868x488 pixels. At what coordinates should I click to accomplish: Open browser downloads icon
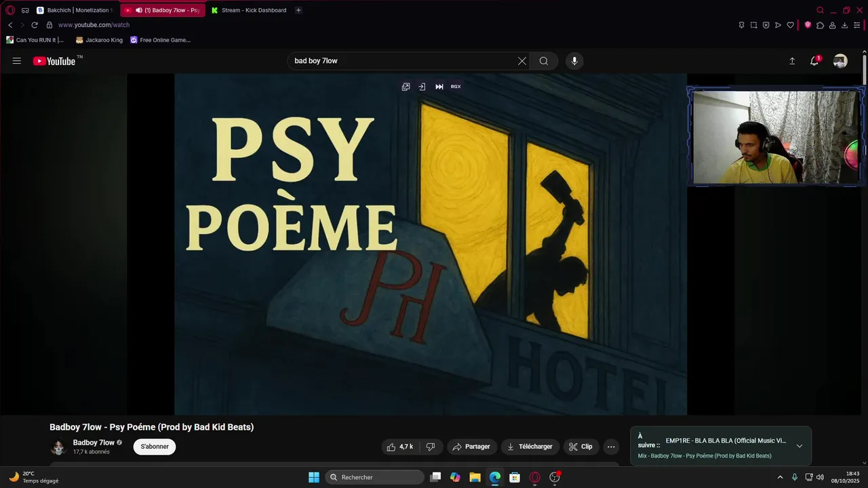point(844,25)
